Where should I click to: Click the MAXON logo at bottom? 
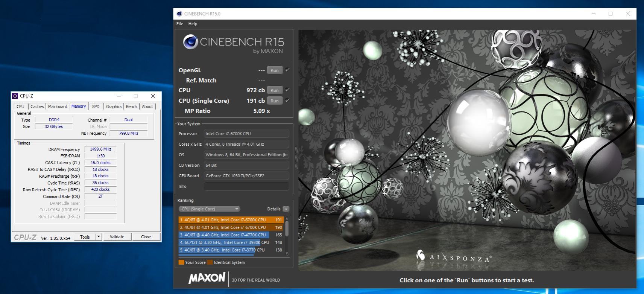tap(207, 279)
